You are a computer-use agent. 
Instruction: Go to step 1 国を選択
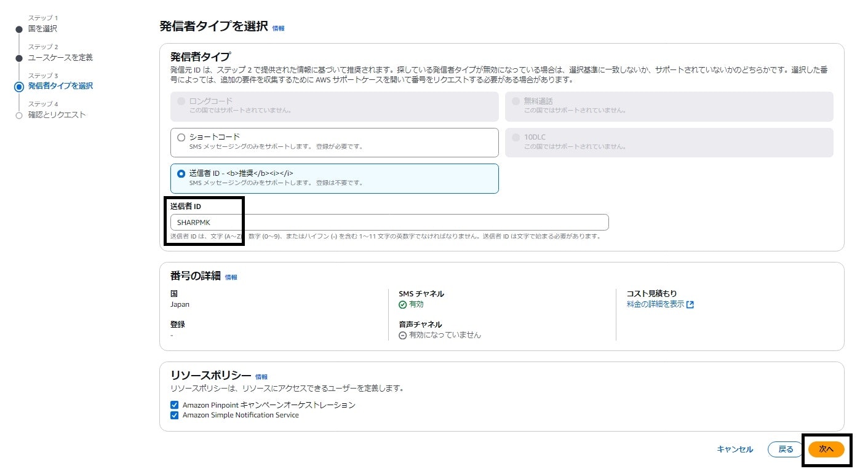click(x=42, y=28)
